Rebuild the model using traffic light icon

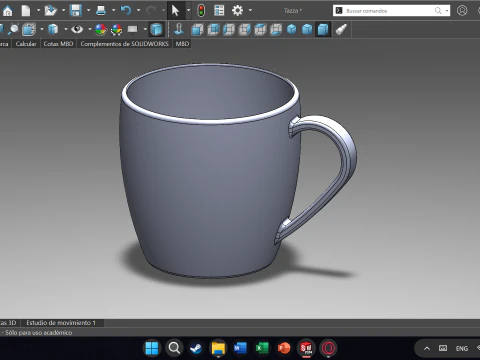pos(201,11)
